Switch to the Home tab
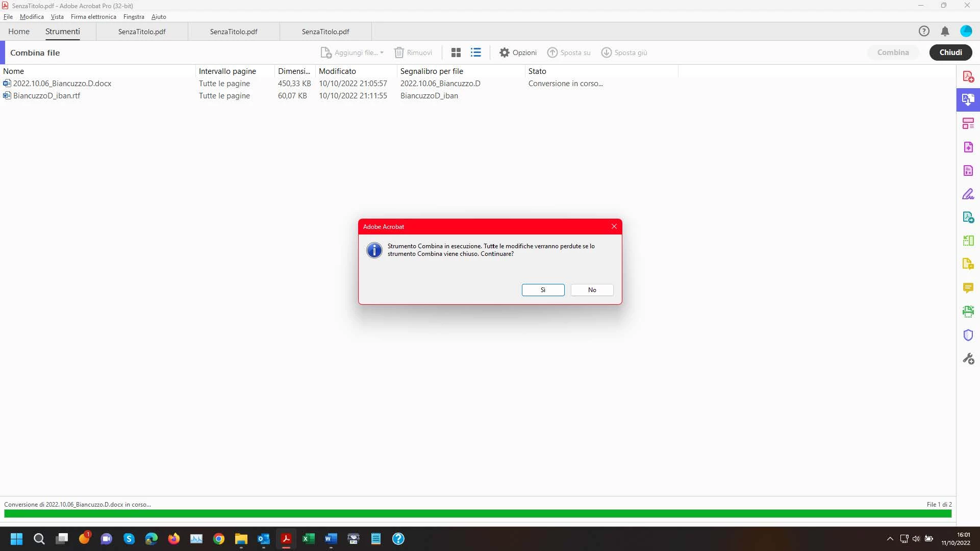The image size is (980, 551). [19, 32]
